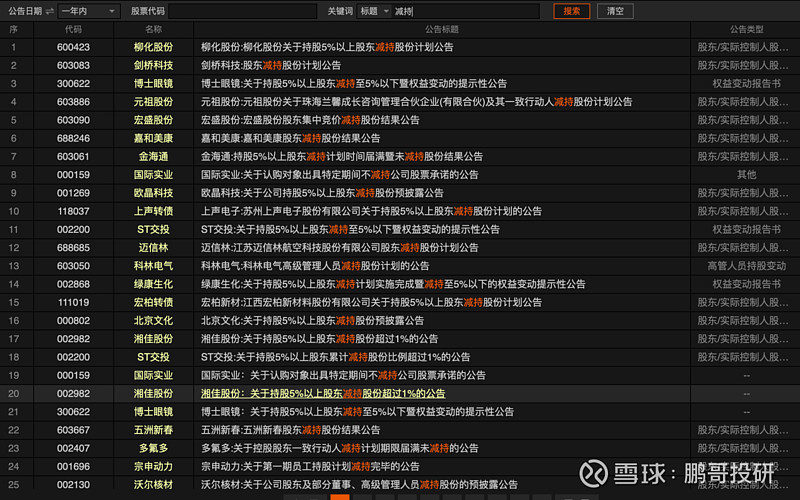800x500 pixels.
Task: Select stock code 000802
Action: (73, 321)
